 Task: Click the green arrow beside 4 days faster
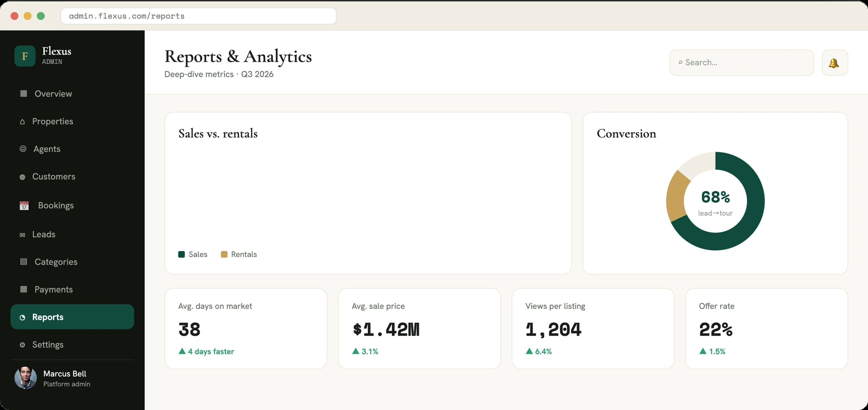click(x=182, y=351)
